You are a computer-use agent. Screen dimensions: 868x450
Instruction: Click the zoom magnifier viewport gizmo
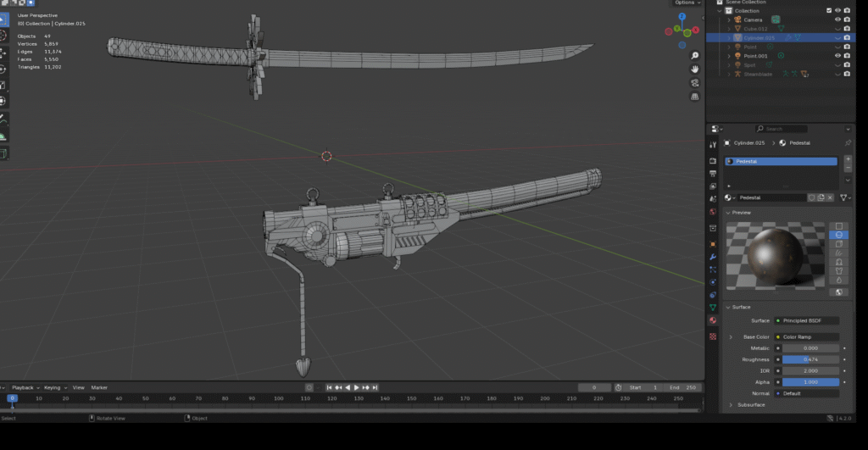click(695, 53)
